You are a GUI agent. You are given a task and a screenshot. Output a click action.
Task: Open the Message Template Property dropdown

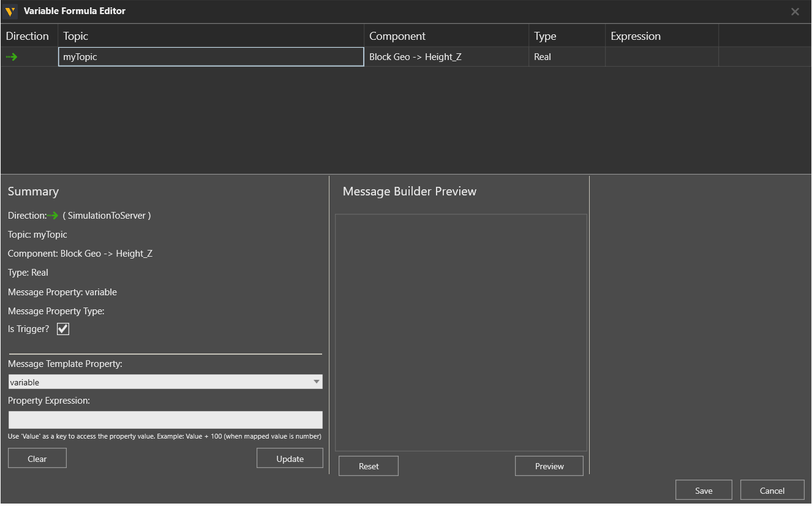pos(165,382)
